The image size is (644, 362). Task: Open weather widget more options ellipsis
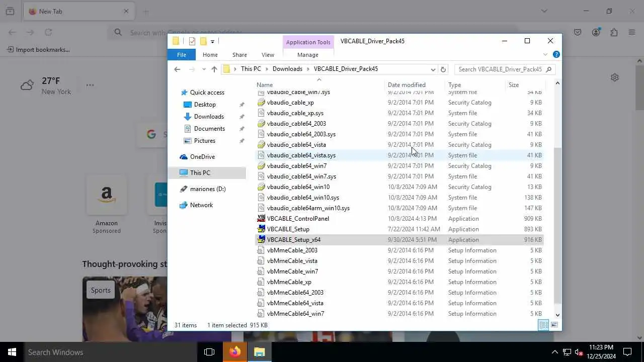tap(90, 85)
